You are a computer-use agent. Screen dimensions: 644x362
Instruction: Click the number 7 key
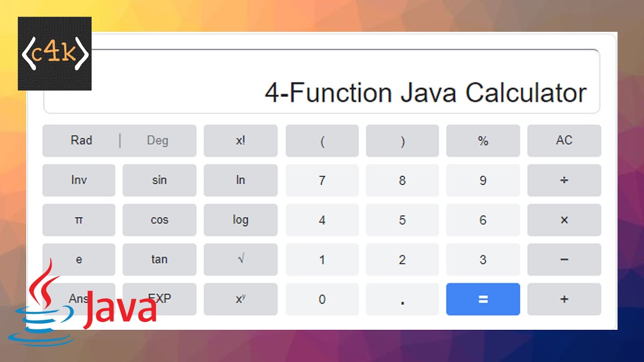click(322, 180)
